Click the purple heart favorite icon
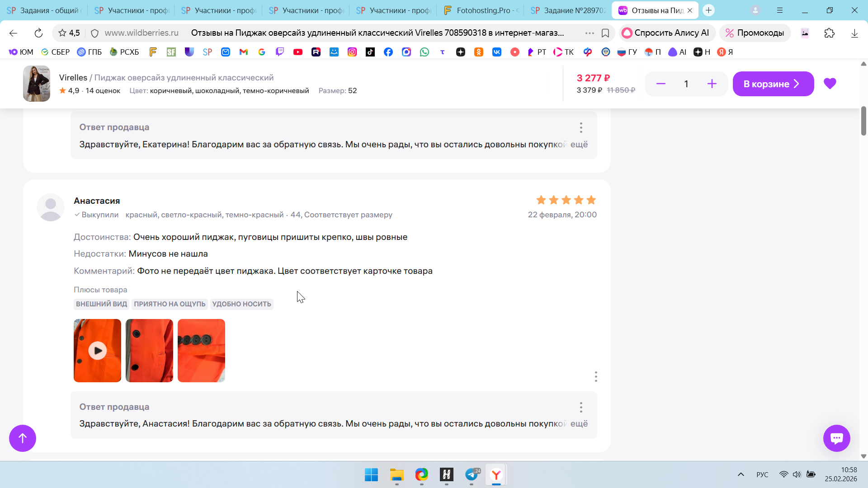This screenshot has width=868, height=488. pyautogui.click(x=830, y=84)
